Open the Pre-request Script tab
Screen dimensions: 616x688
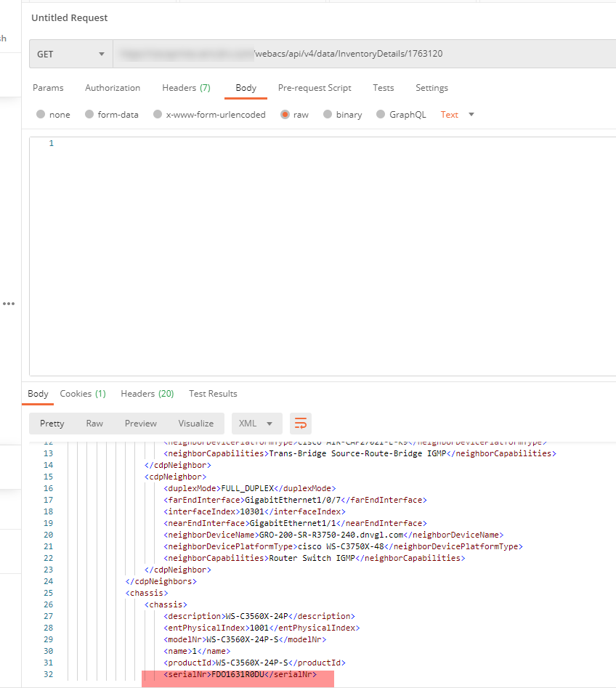tap(315, 87)
